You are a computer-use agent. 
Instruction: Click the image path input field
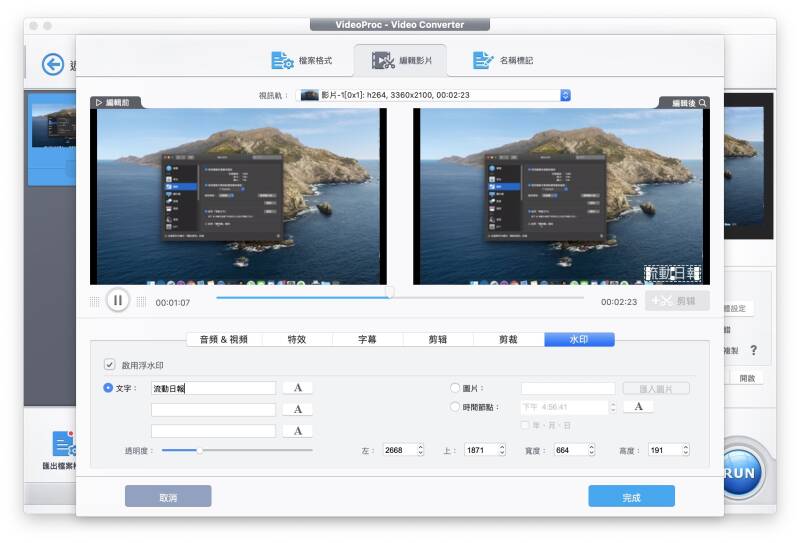click(x=568, y=388)
